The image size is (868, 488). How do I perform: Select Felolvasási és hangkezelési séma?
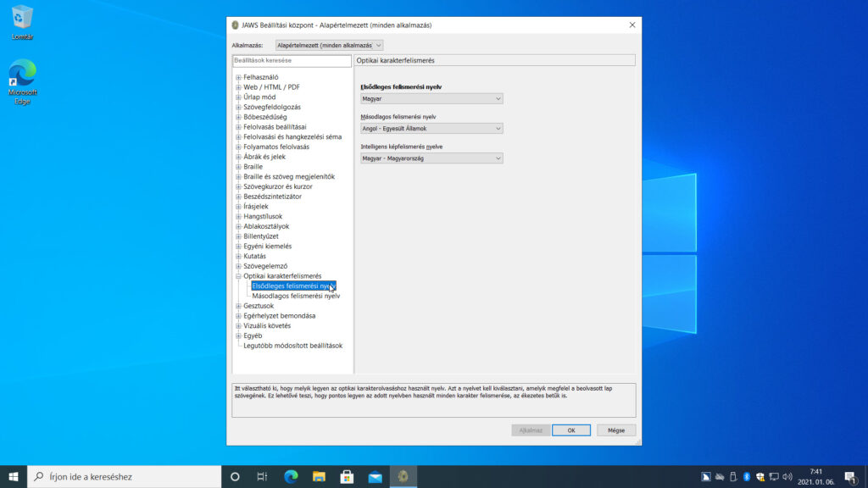292,136
